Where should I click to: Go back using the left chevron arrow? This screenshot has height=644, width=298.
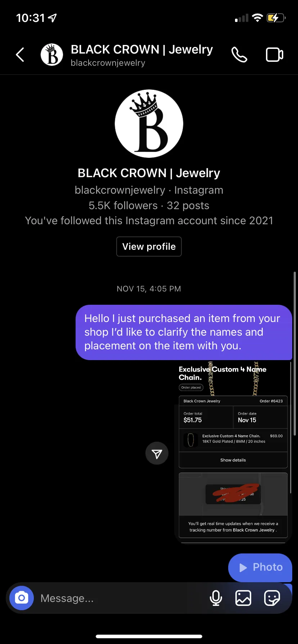(x=20, y=55)
